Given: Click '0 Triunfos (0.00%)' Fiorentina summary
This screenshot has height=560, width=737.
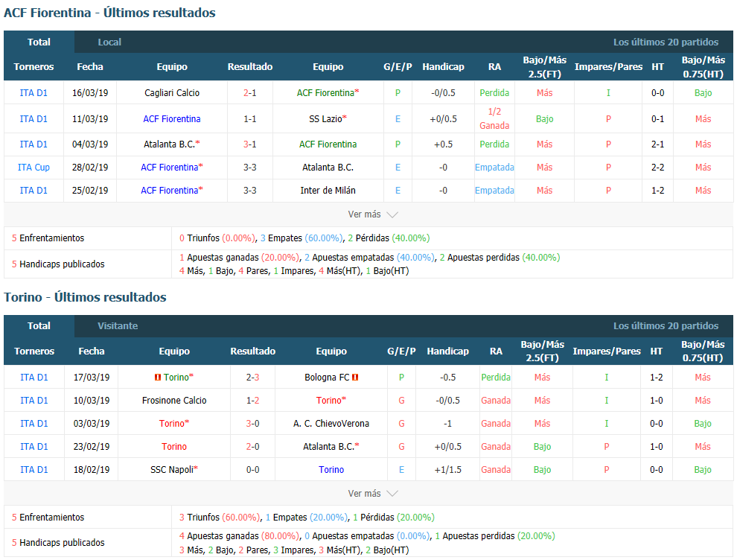Looking at the screenshot, I should coord(217,238).
